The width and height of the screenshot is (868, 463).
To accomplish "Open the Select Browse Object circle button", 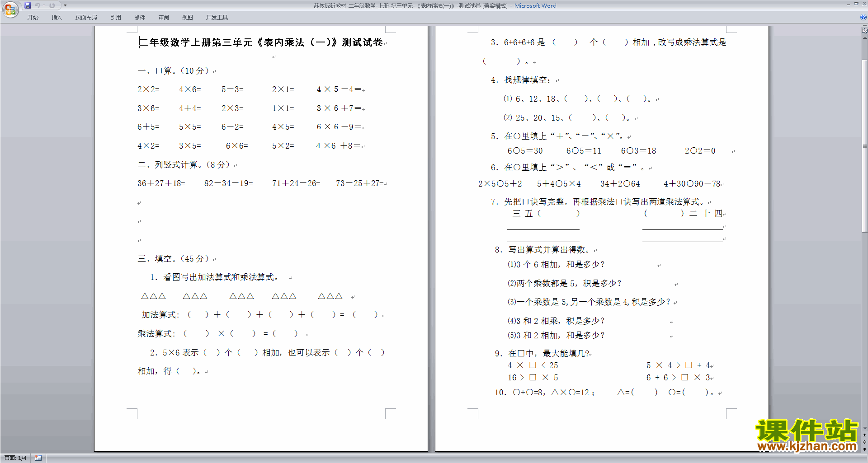I will point(864,442).
